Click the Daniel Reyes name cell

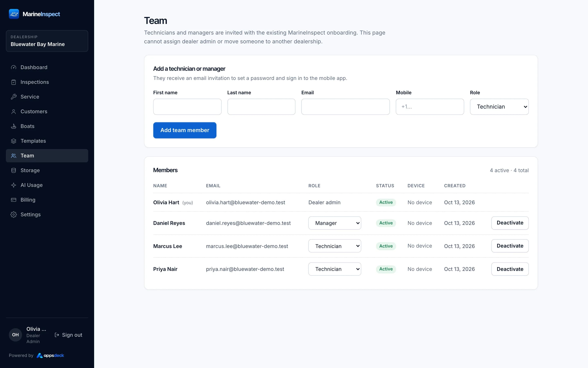(169, 223)
